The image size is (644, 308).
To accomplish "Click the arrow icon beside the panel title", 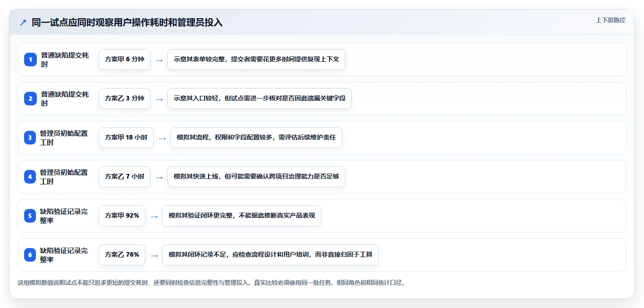I will [23, 22].
